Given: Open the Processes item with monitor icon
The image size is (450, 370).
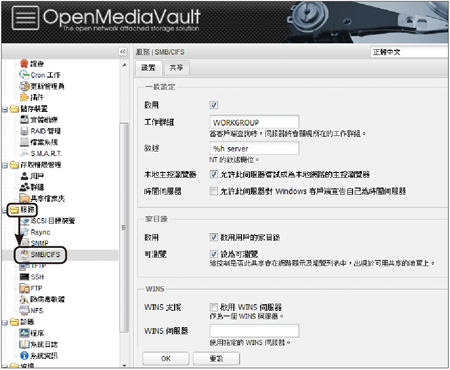Looking at the screenshot, I should click(32, 333).
